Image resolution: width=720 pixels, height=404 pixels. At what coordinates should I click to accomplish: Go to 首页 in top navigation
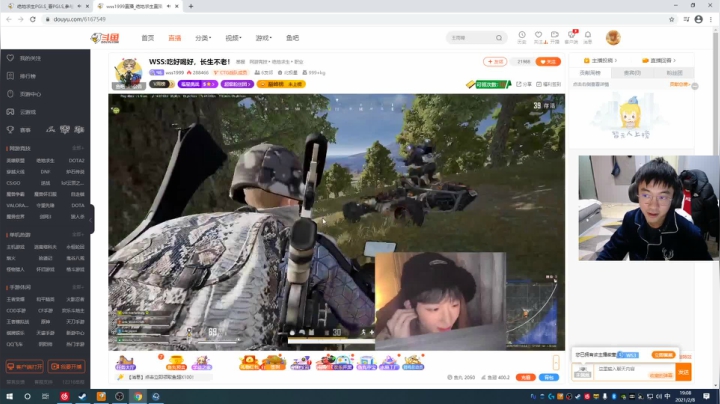point(147,38)
